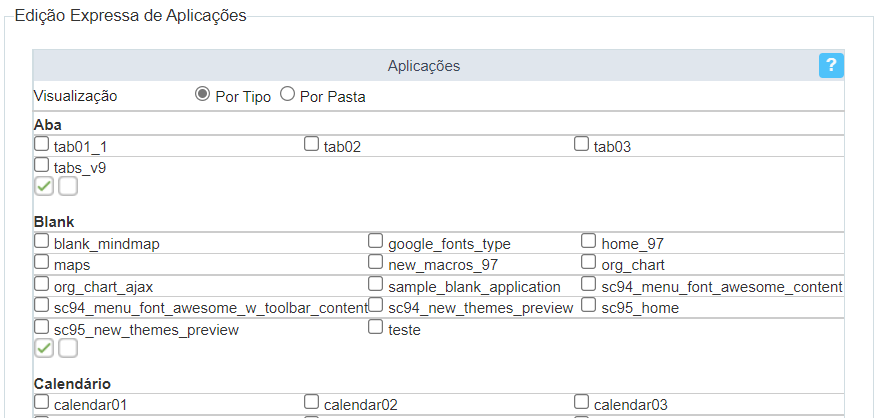Tick the google_fonts_type checkbox

pyautogui.click(x=376, y=242)
